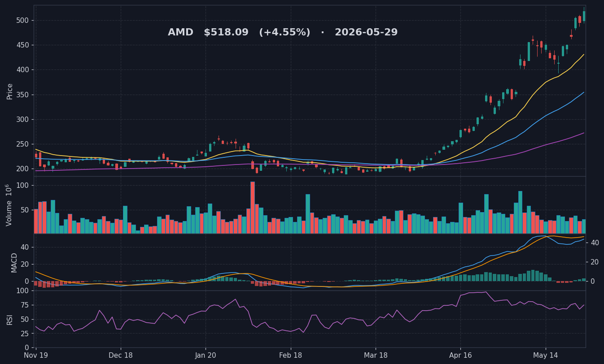Viewport: 604px width, 364px height.
Task: Click the 50 tick on the Volume axis
Action: point(24,210)
